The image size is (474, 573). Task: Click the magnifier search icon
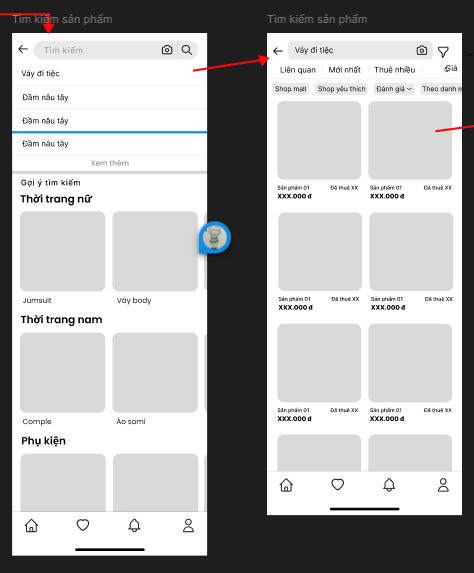tap(187, 50)
